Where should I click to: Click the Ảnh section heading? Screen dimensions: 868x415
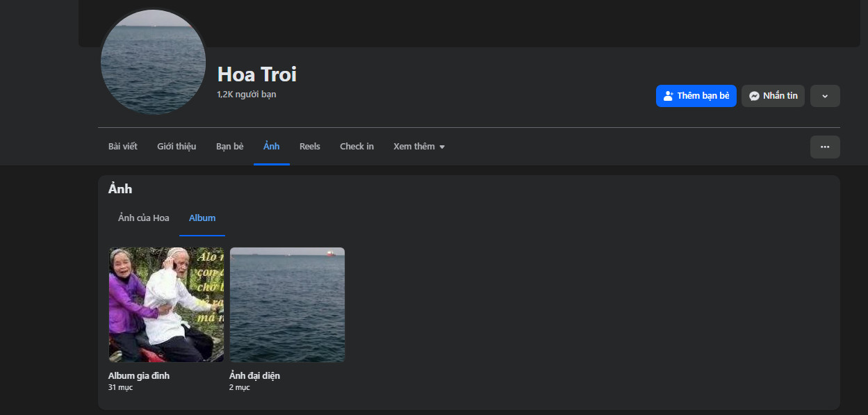tap(120, 189)
